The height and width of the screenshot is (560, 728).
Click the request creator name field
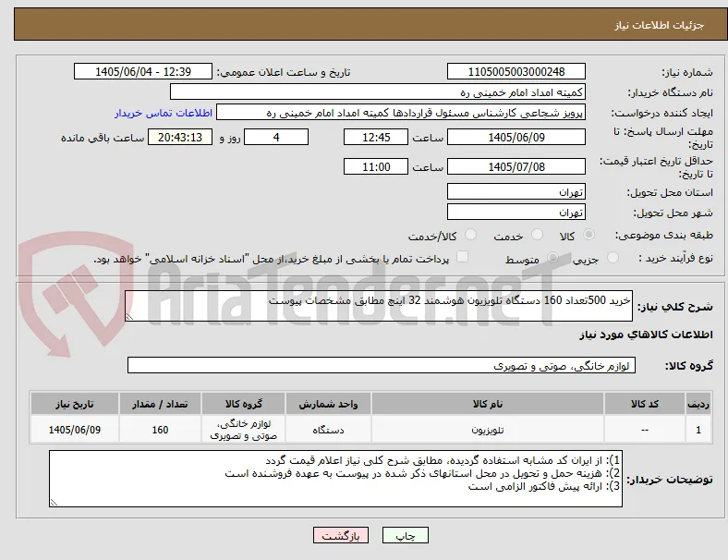pos(401,113)
